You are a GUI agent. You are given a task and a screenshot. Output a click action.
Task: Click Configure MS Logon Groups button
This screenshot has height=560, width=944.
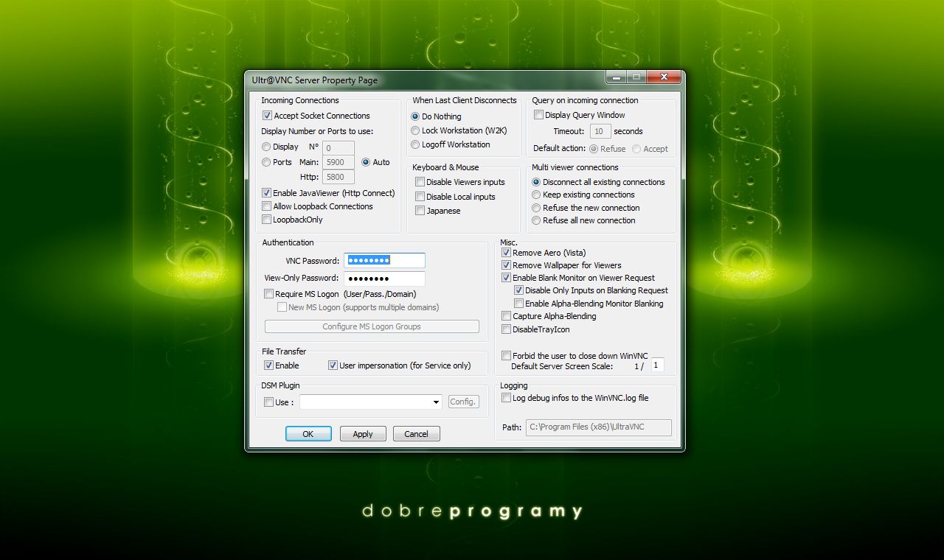click(x=372, y=326)
